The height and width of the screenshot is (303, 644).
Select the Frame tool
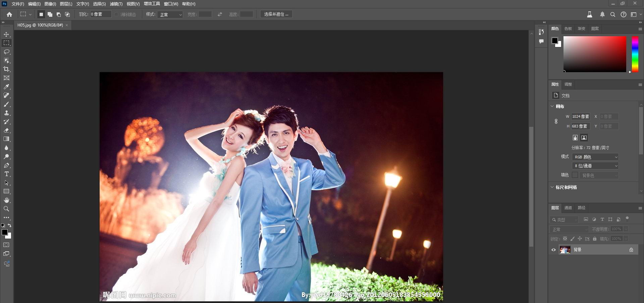[6, 78]
